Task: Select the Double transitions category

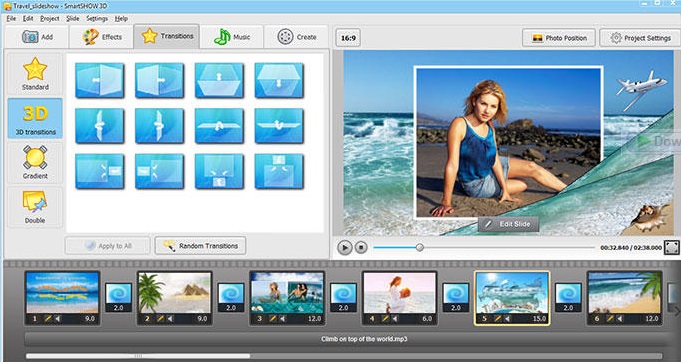Action: (35, 207)
